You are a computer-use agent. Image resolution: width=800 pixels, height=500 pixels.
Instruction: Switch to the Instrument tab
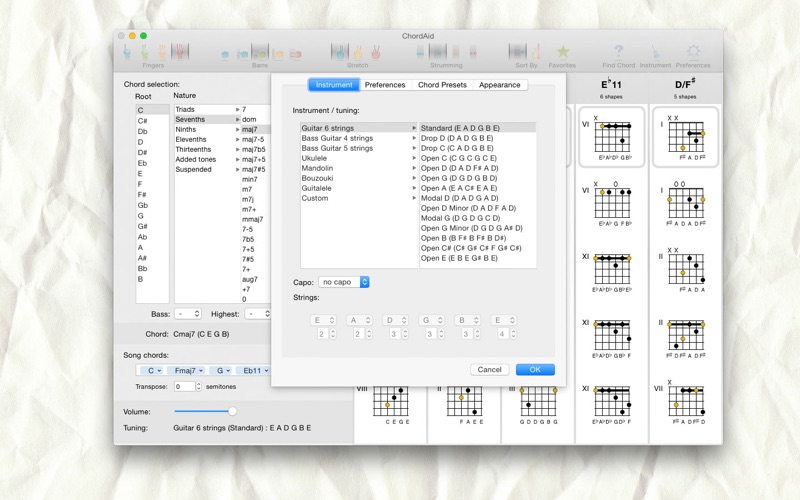pyautogui.click(x=334, y=85)
